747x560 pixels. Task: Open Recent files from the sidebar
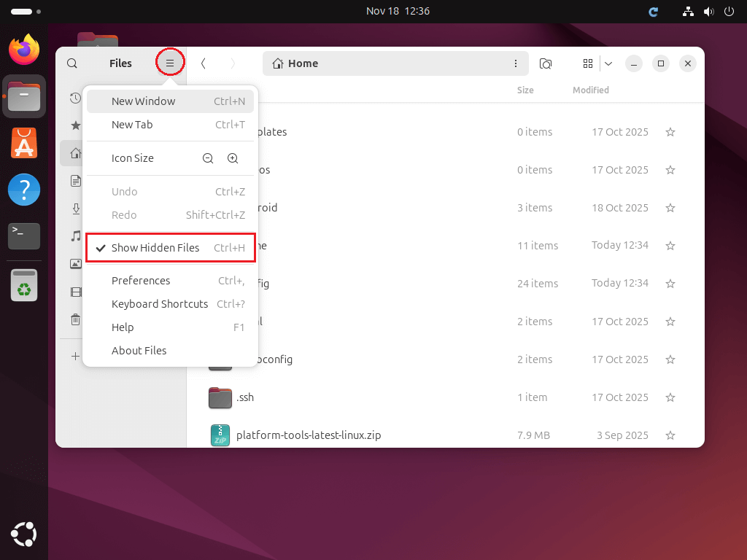click(75, 97)
